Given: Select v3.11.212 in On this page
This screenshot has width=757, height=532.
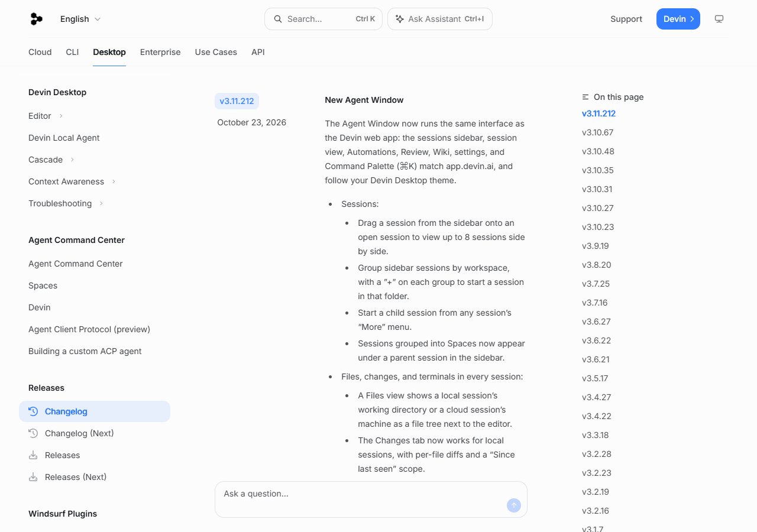Looking at the screenshot, I should [x=599, y=113].
